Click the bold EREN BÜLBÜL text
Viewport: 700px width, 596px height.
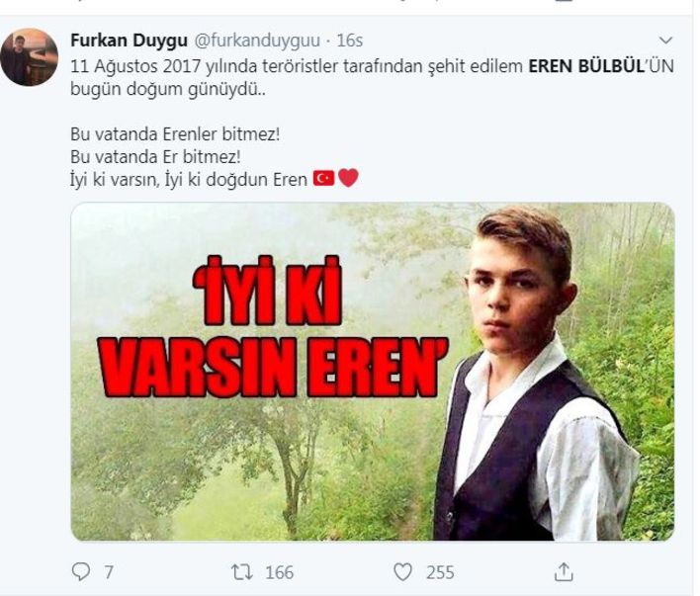pyautogui.click(x=586, y=66)
